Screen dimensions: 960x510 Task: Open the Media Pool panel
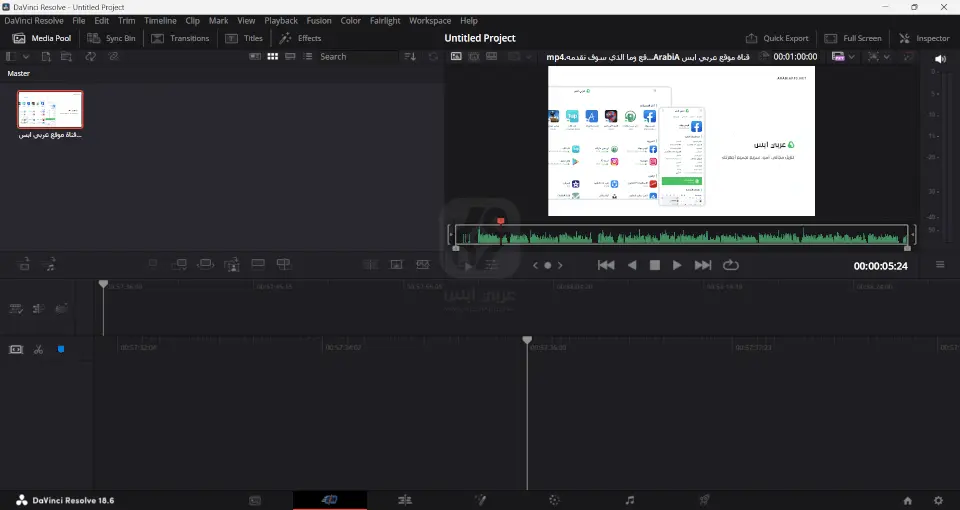(x=42, y=38)
